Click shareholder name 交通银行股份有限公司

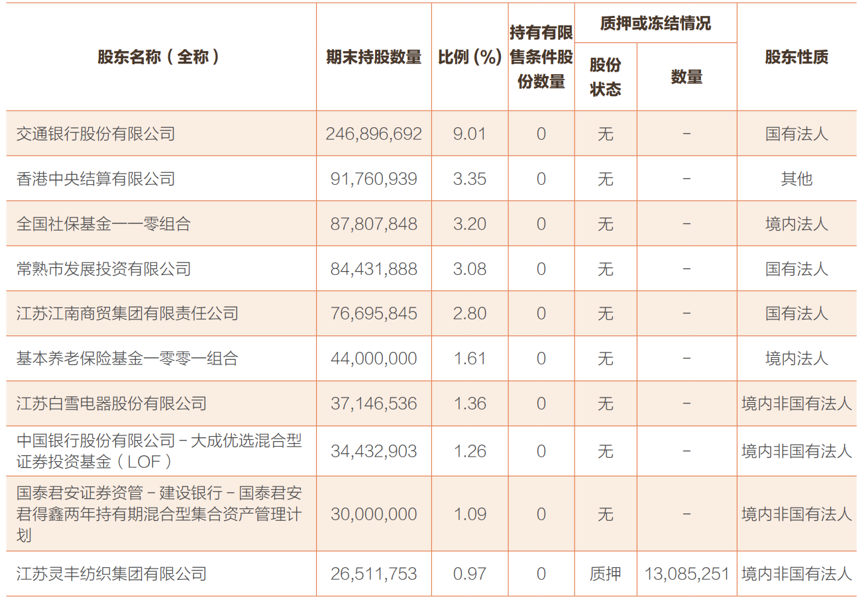click(x=95, y=134)
